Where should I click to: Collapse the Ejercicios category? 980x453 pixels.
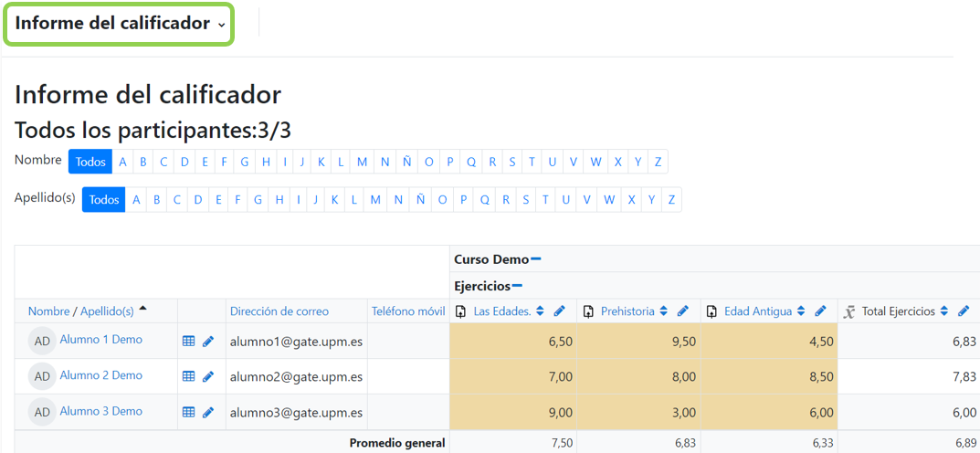(x=517, y=286)
